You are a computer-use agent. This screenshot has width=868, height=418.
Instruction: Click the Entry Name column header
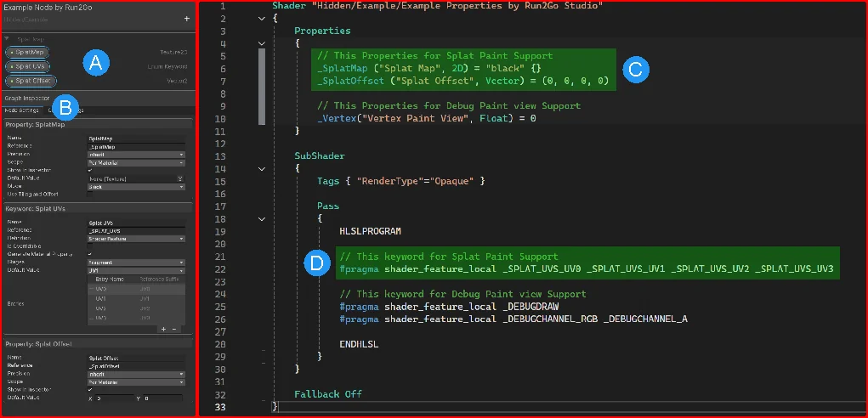[110, 280]
